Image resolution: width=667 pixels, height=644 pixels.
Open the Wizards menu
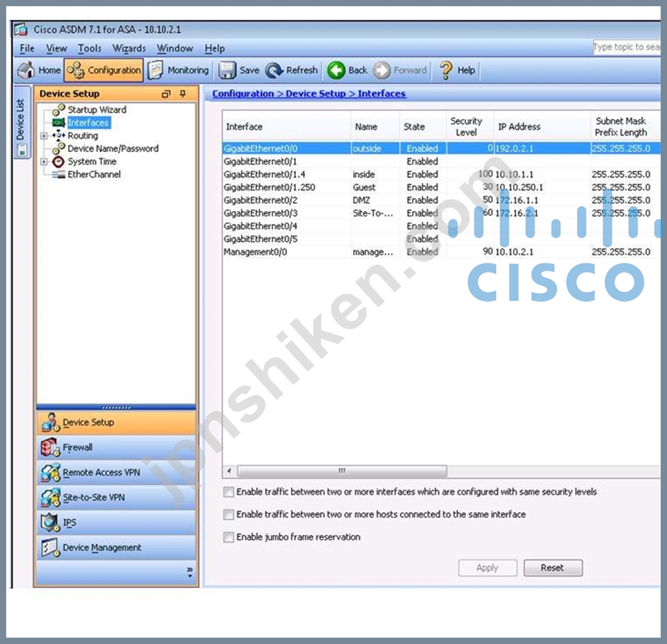tap(129, 49)
